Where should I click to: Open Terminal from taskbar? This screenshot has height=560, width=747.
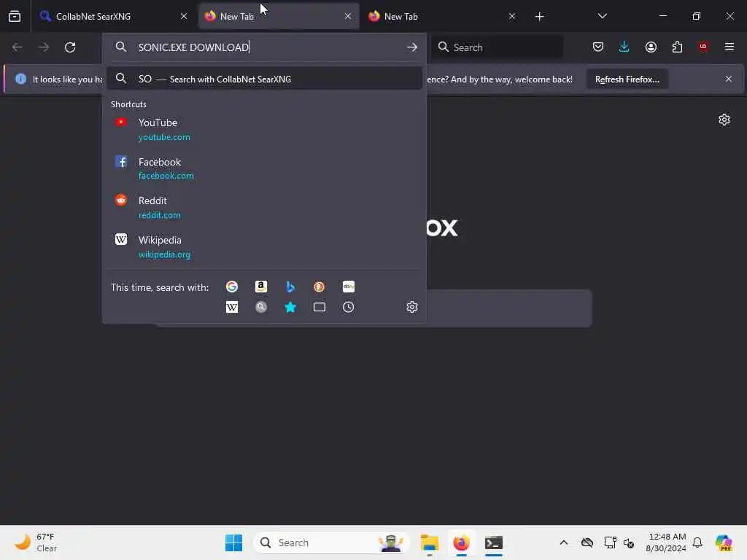point(494,542)
